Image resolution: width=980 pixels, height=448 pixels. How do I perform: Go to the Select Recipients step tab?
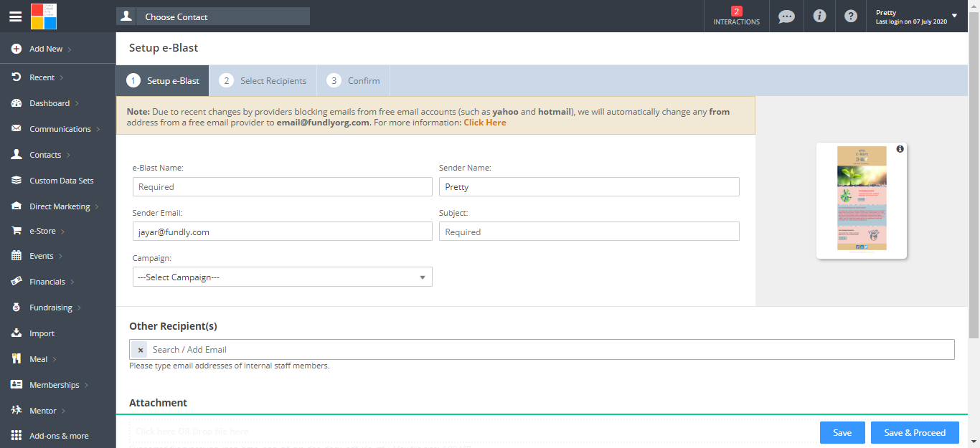[x=264, y=81]
